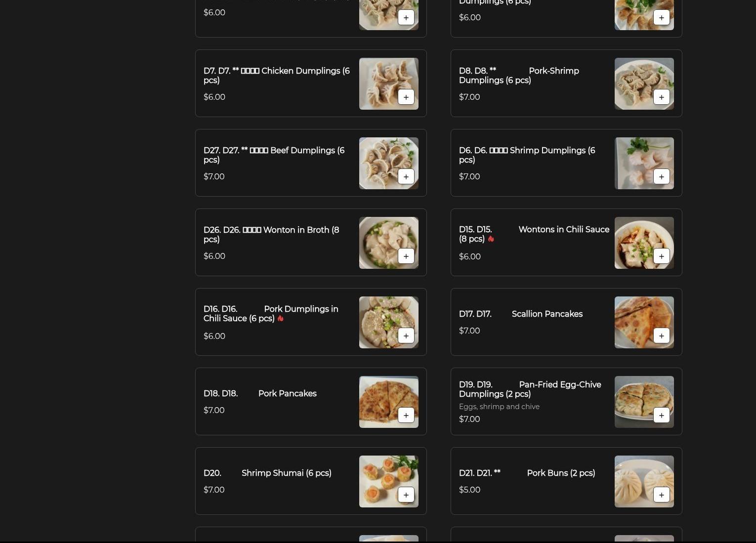Image resolution: width=756 pixels, height=543 pixels.
Task: Click $6.00 price of D26 Wonton in Broth
Action: pyautogui.click(x=214, y=256)
